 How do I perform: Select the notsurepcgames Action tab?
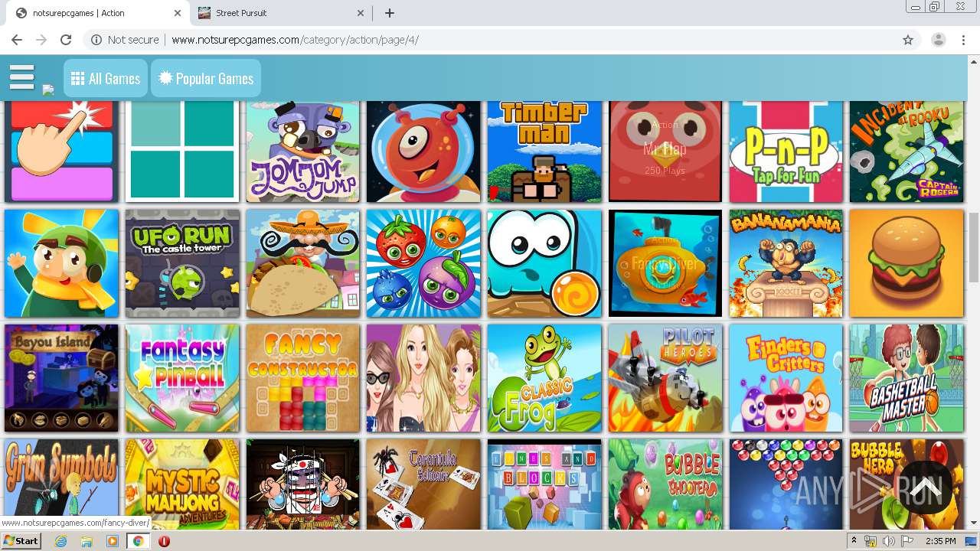tap(97, 13)
